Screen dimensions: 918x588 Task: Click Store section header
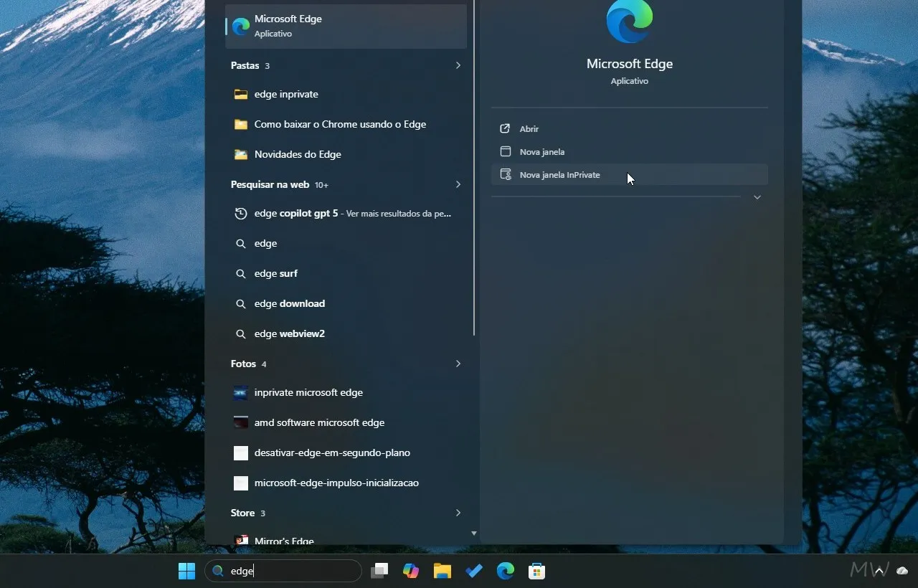click(x=242, y=513)
